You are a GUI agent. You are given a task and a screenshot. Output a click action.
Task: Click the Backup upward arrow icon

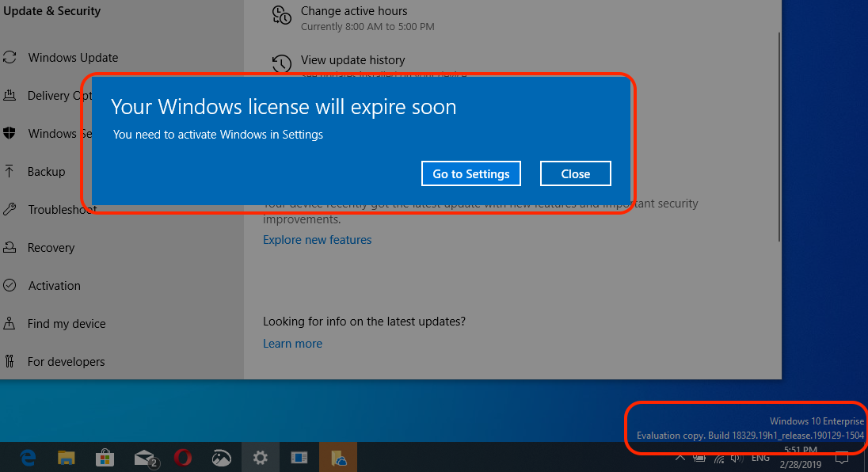(x=10, y=171)
